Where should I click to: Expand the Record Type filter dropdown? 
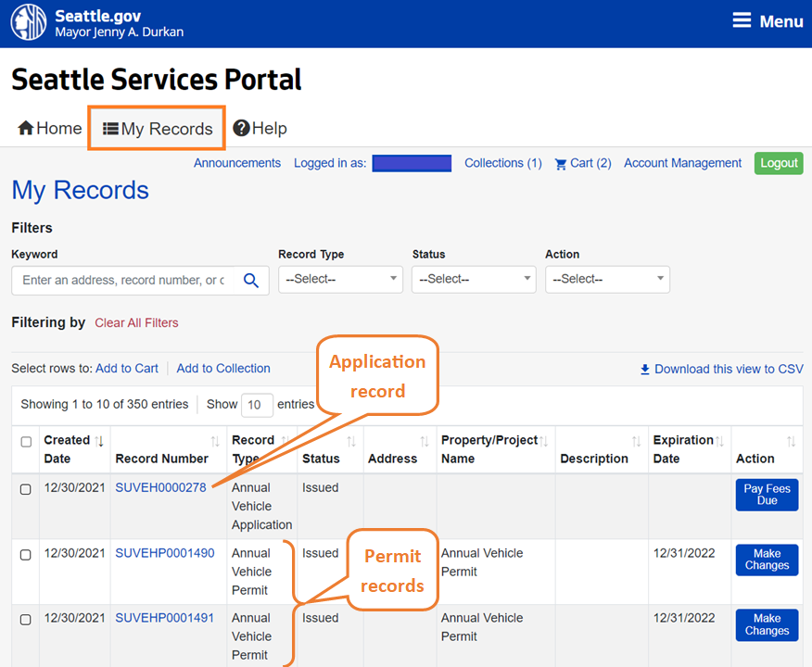pos(340,279)
